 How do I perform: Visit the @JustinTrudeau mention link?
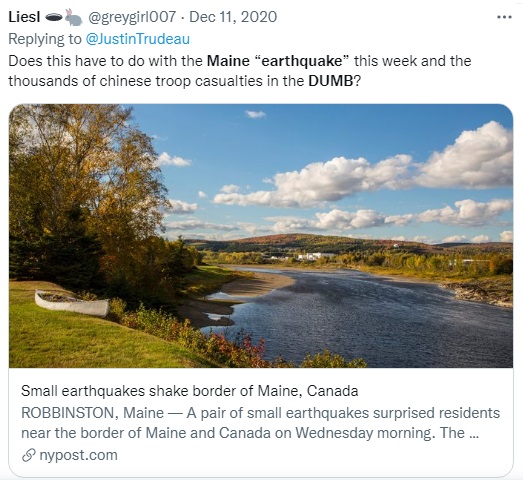pyautogui.click(x=137, y=39)
